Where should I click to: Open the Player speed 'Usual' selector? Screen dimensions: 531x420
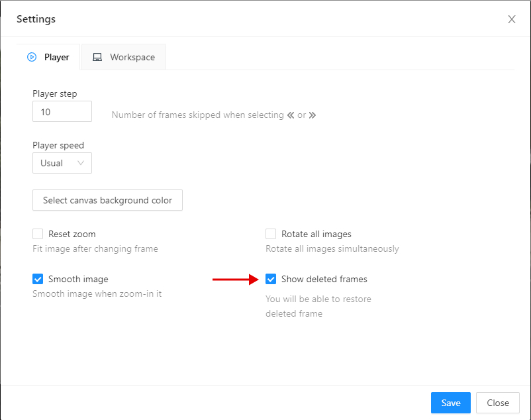click(x=62, y=163)
